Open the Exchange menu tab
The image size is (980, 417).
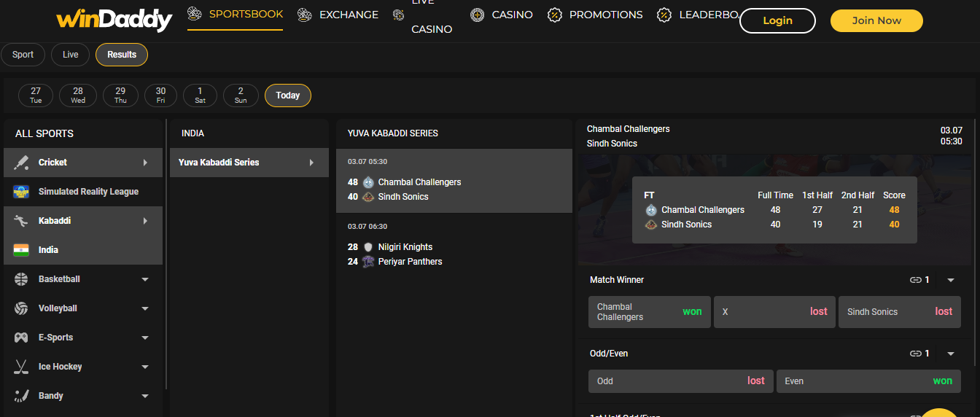[338, 15]
